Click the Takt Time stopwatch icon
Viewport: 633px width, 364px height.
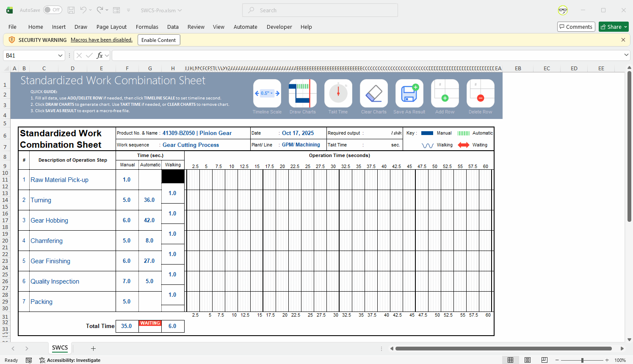tap(338, 94)
